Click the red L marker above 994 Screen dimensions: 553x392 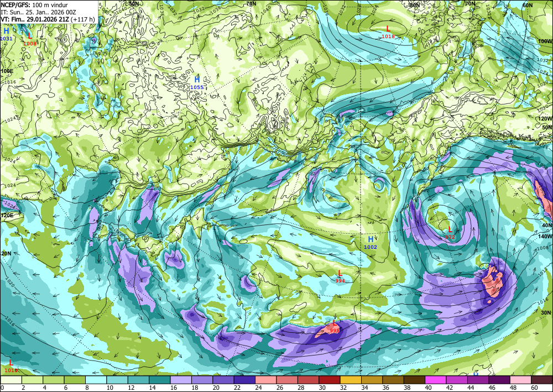340,274
